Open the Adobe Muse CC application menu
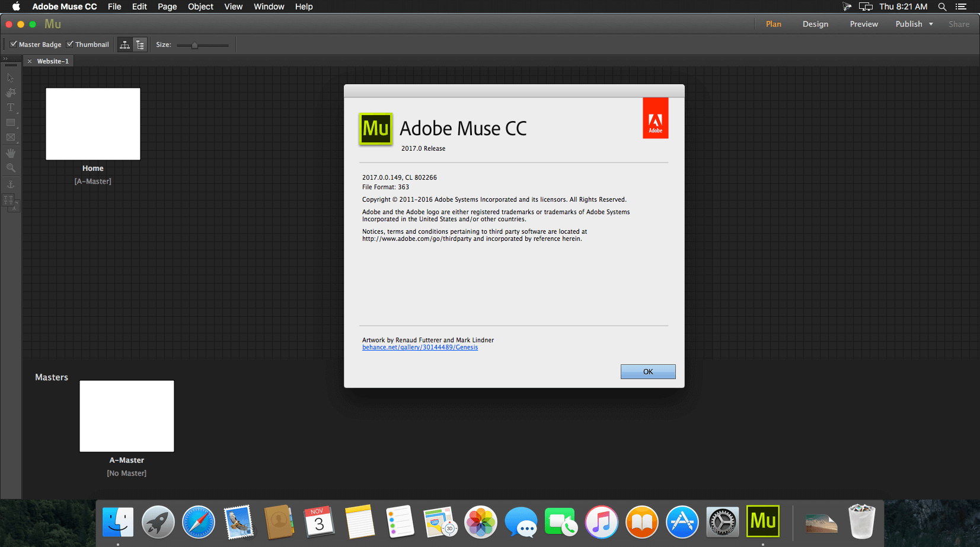Screen dimensions: 980x547 pos(65,7)
